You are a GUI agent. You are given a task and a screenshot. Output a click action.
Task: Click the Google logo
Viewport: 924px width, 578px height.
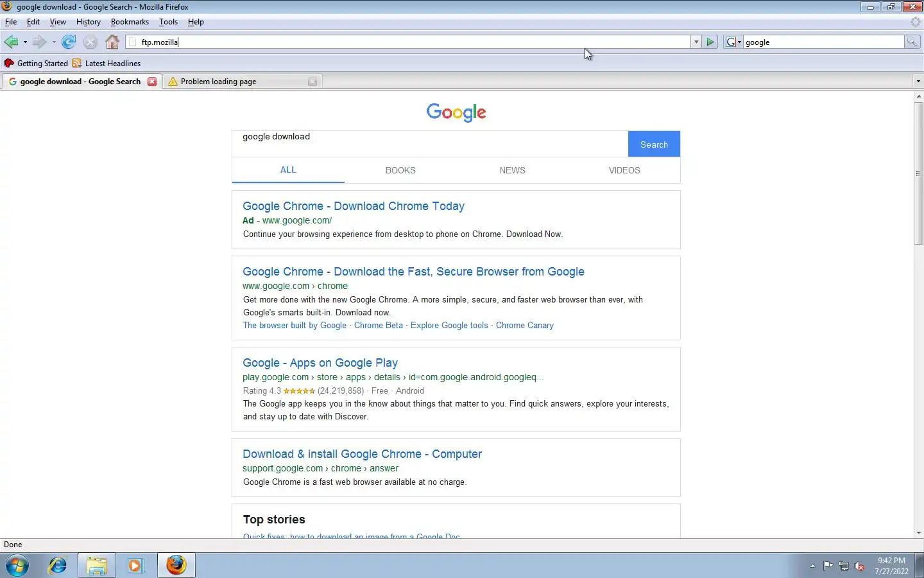coord(456,112)
